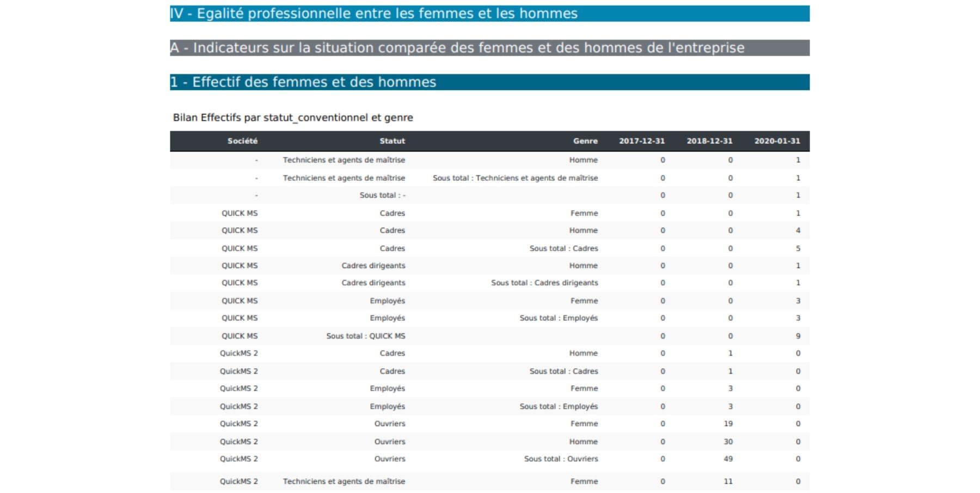
Task: Click 'Sous total : Techniciens et agents de maîtrise' cell
Action: (x=515, y=178)
